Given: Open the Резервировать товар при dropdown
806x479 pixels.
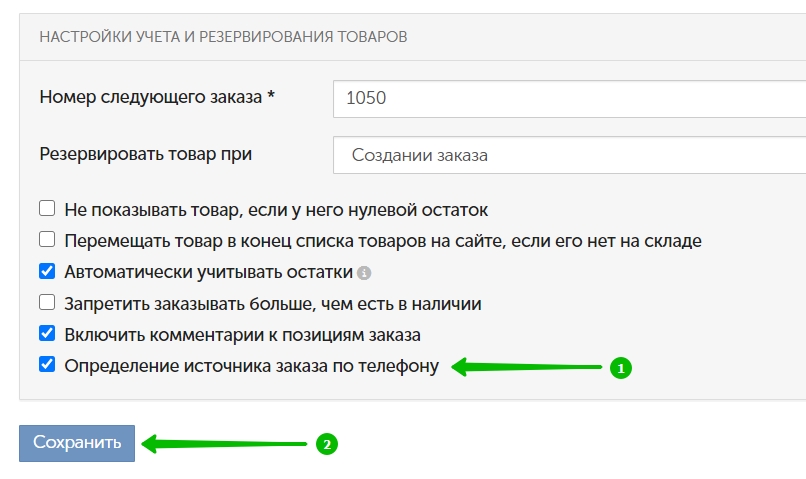Looking at the screenshot, I should (x=568, y=155).
